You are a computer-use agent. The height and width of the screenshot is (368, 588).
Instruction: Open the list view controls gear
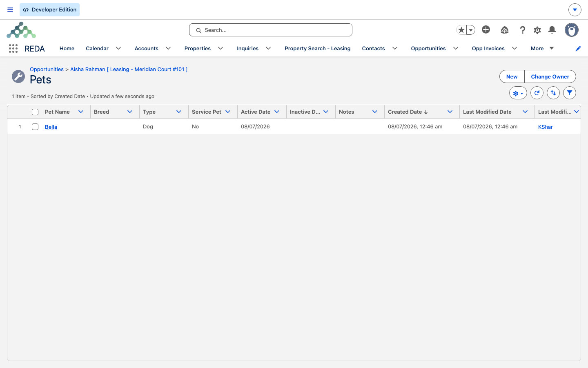518,93
